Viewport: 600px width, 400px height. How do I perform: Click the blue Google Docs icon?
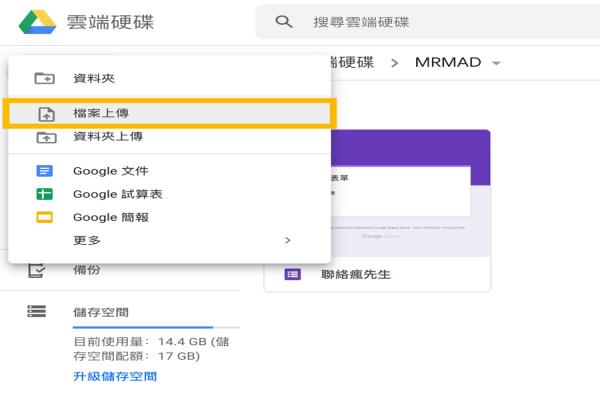(x=44, y=171)
